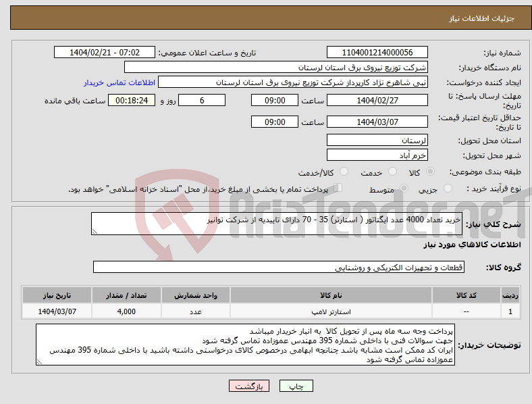Click the جزئیات اطلاعات نیاز page title

point(482,18)
